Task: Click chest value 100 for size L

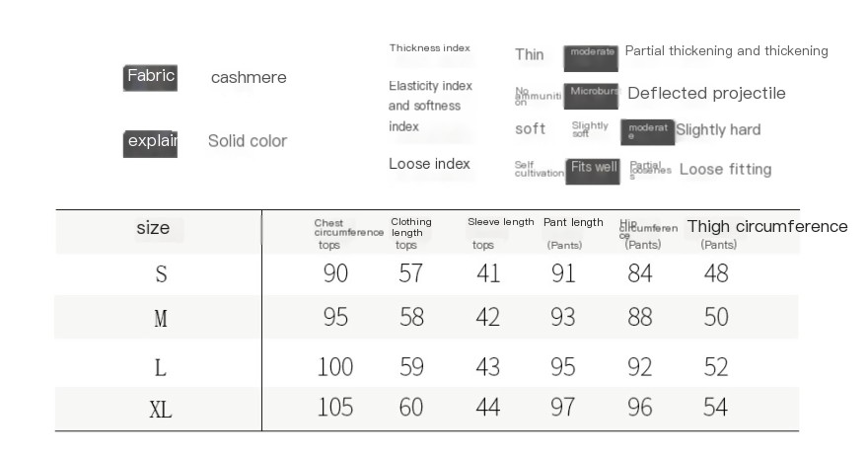Action: (335, 367)
